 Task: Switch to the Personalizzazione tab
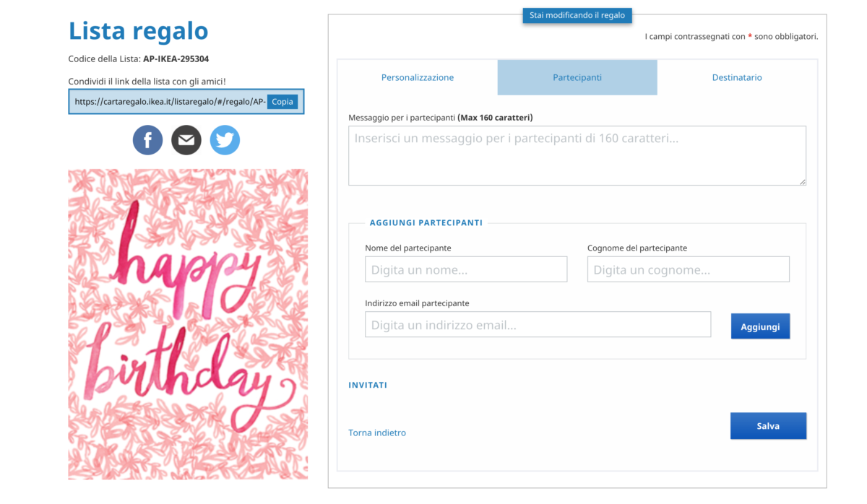418,77
